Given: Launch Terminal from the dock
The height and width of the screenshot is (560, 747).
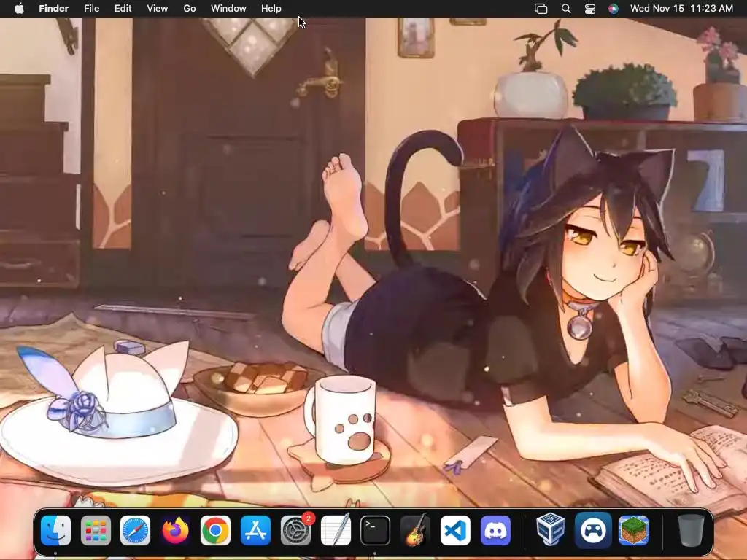Looking at the screenshot, I should 376,530.
